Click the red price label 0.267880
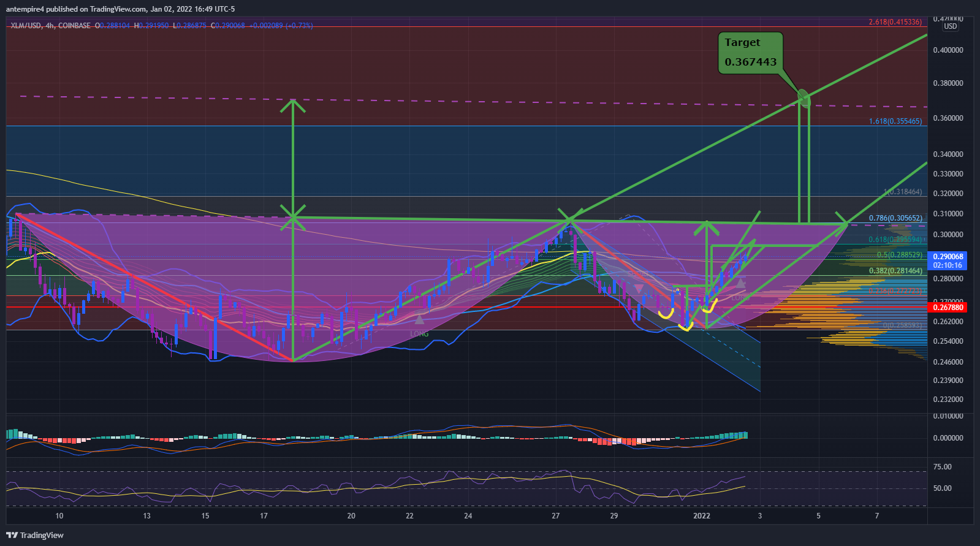980x546 pixels. point(948,308)
